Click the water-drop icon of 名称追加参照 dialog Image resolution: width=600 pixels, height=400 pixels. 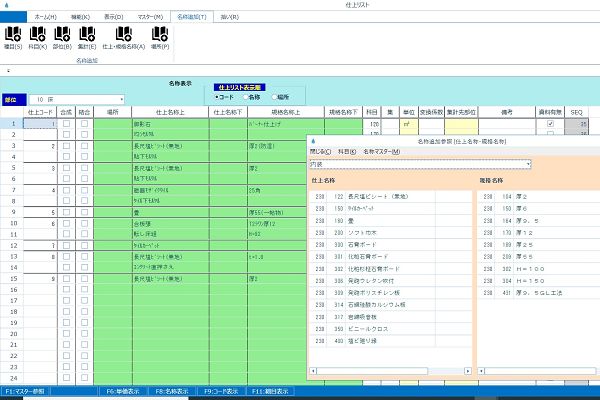tap(313, 141)
